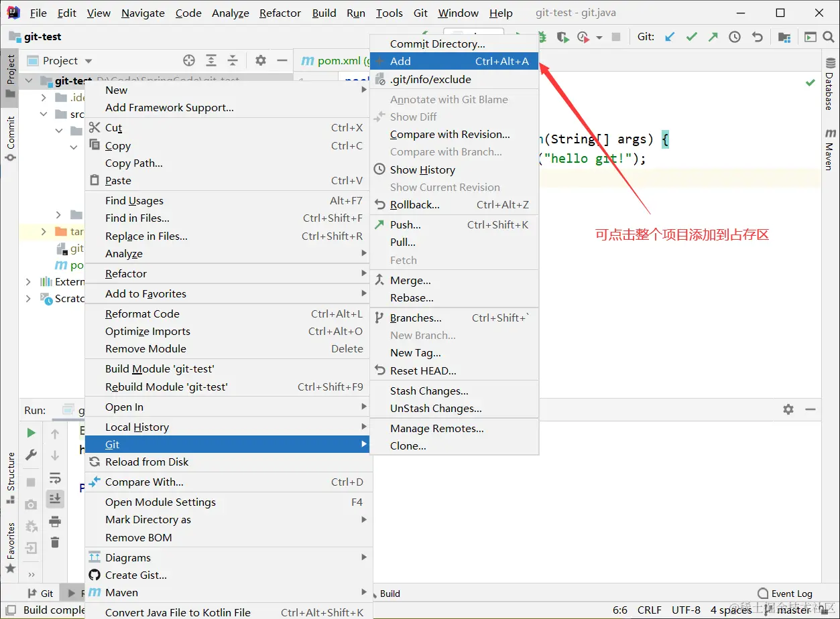Screen dimensions: 840x619
Task: Click the Search Everywhere magnifier icon
Action: tap(830, 37)
